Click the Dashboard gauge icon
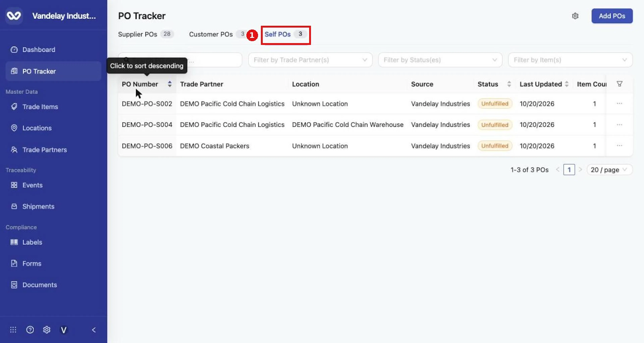The width and height of the screenshot is (644, 343). coord(14,50)
